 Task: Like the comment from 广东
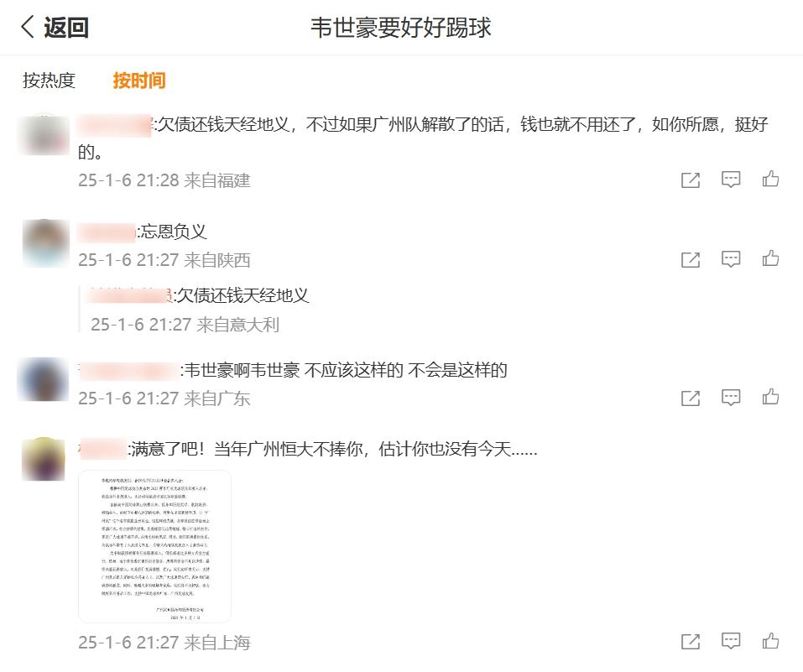click(770, 397)
